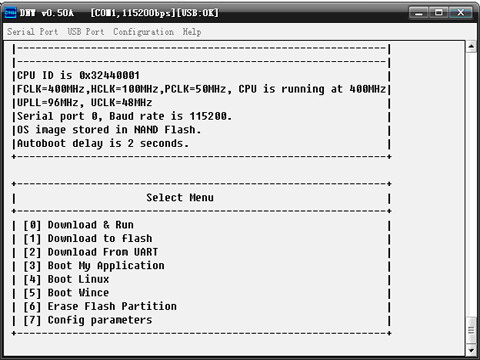
Task: Click the '[3] Boot My Application' line
Action: click(x=94, y=266)
